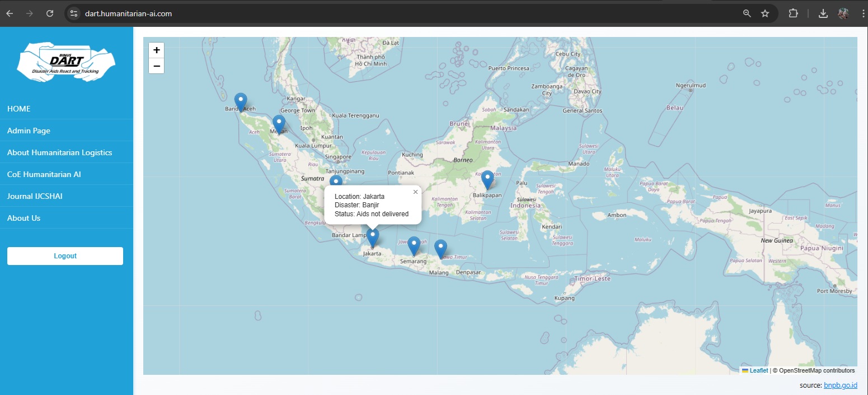Screen dimensions: 868x395
Task: Select the Medan map marker
Action: (x=279, y=124)
